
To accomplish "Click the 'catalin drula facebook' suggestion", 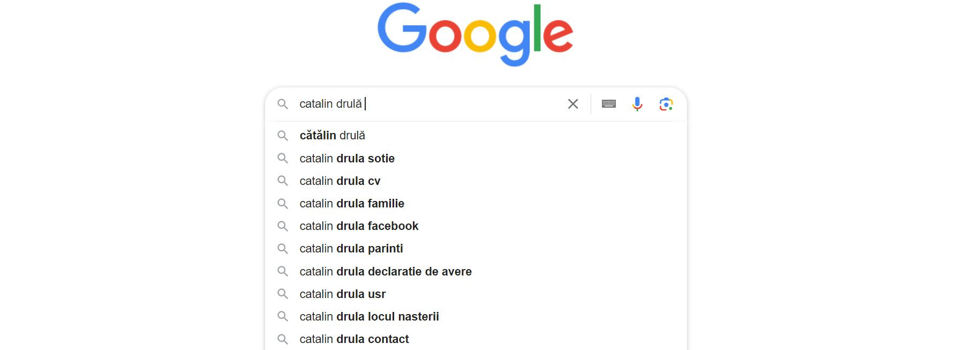I will (359, 226).
